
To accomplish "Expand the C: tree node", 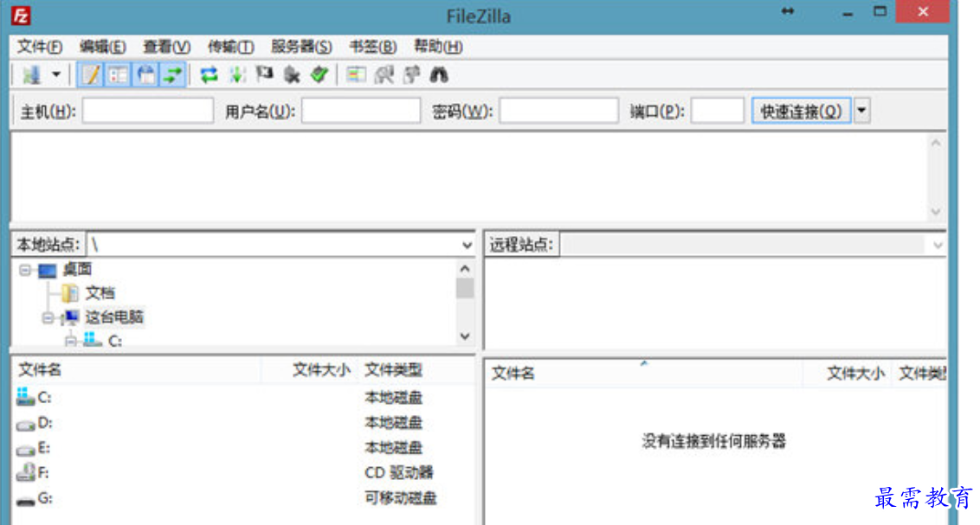I will point(71,341).
